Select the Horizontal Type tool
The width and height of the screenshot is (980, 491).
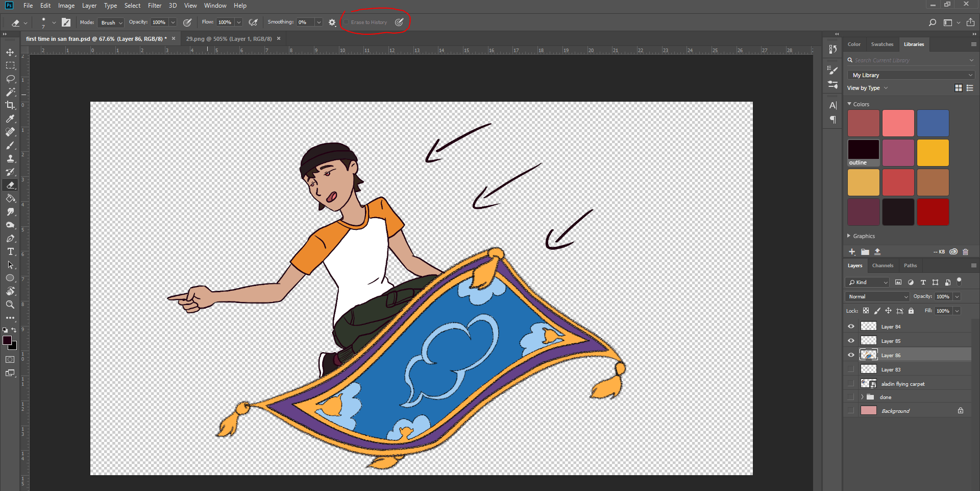[11, 251]
